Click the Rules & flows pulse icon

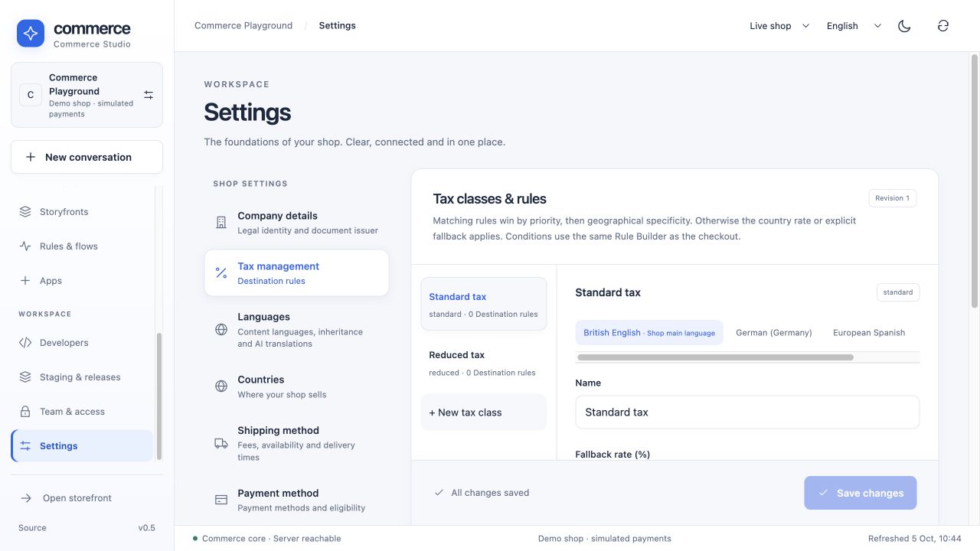coord(25,246)
